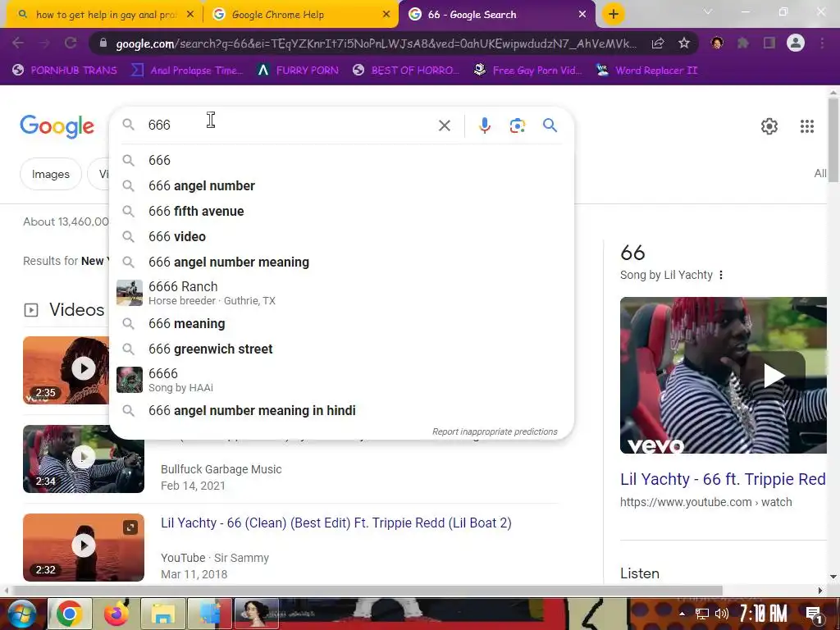The height and width of the screenshot is (630, 840).
Task: Choose the '666 video' suggestion
Action: (x=341, y=236)
